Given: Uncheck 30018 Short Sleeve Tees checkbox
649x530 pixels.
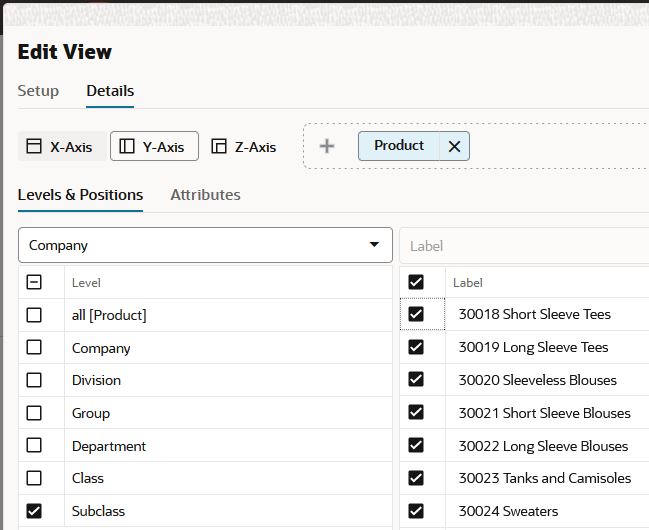Looking at the screenshot, I should pos(416,314).
